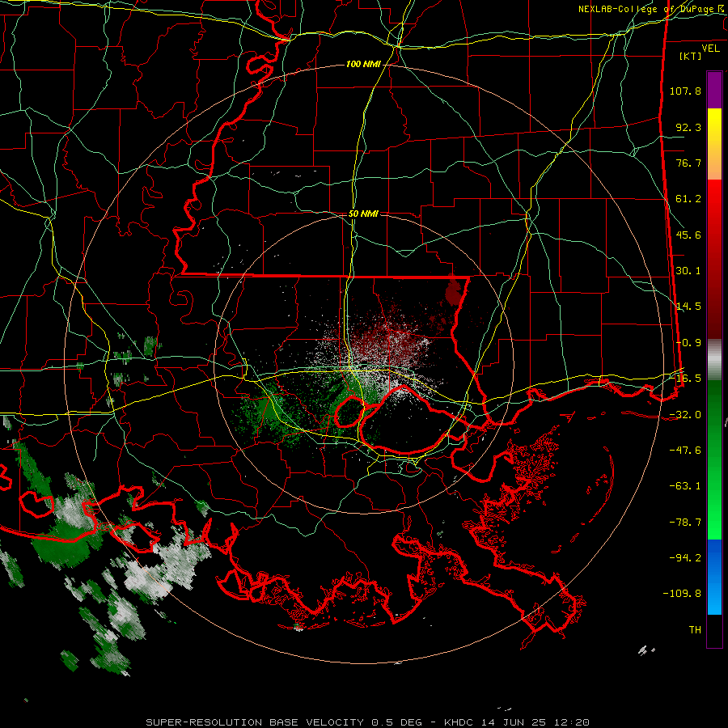
Task: Click the [KT] units label
Action: click(x=691, y=56)
